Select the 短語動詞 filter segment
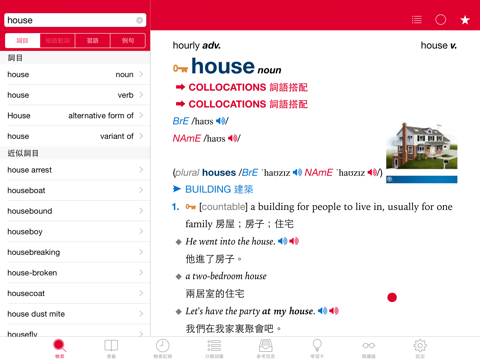The image size is (480, 360). [58, 41]
